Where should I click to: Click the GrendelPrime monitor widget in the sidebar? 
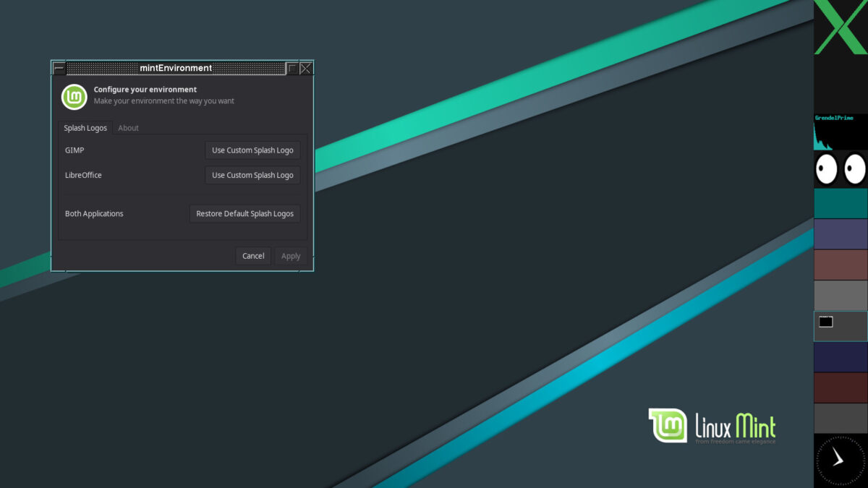tap(841, 130)
